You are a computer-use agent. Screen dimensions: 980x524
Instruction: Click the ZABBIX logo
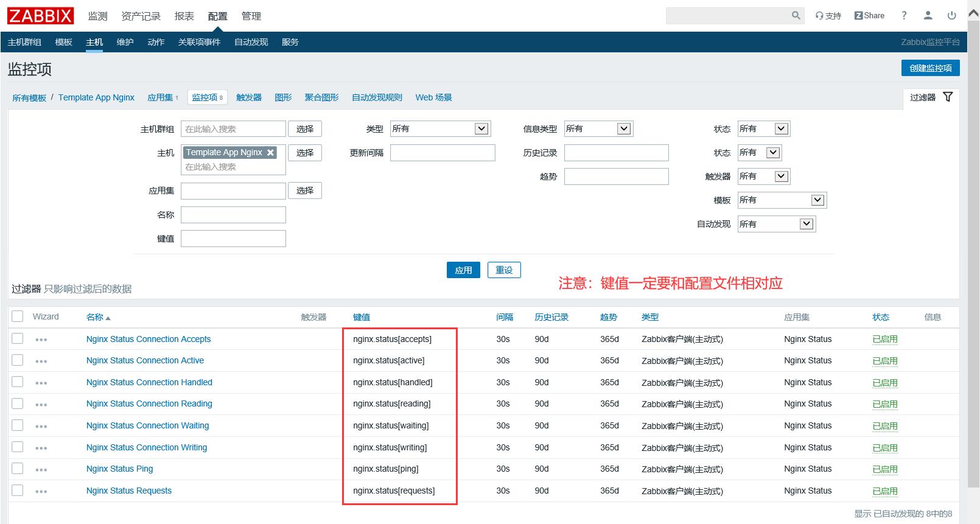[41, 16]
